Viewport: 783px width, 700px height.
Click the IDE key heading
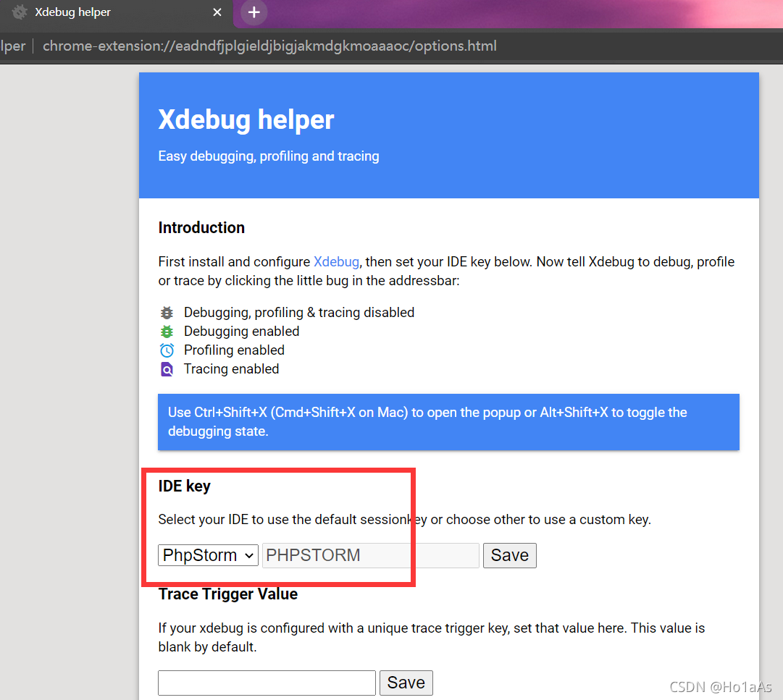[184, 486]
